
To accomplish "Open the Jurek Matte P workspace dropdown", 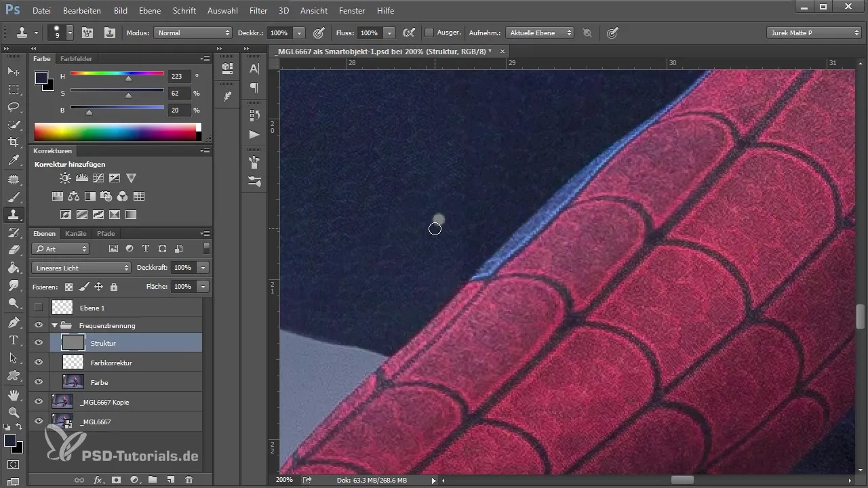I will tap(814, 33).
